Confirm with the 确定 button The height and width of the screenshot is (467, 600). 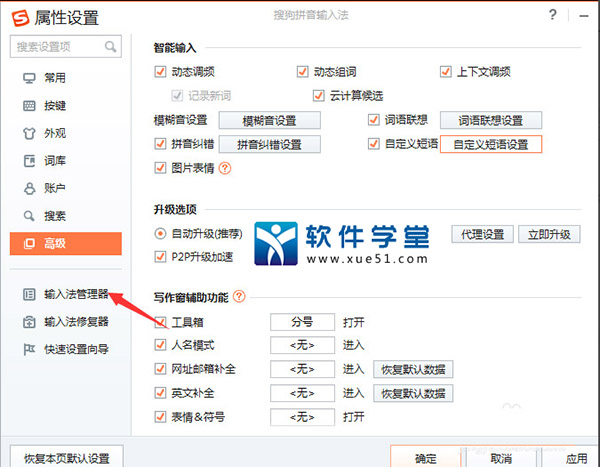(426, 457)
